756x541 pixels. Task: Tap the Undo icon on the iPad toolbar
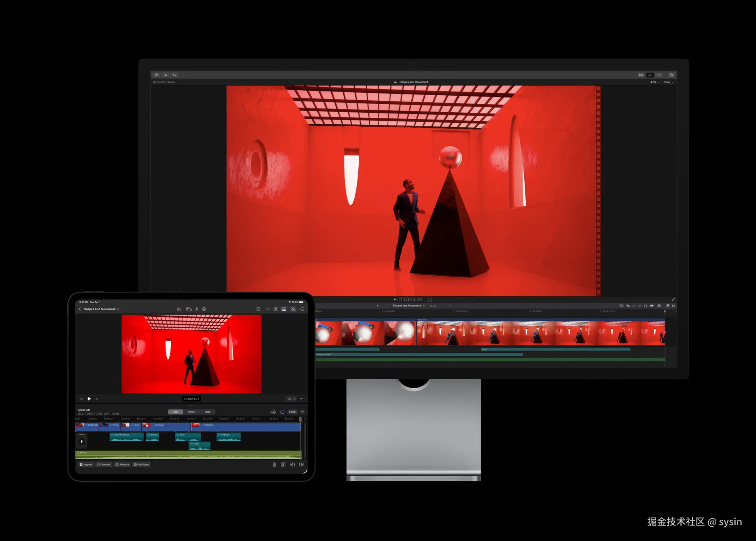coord(258,309)
